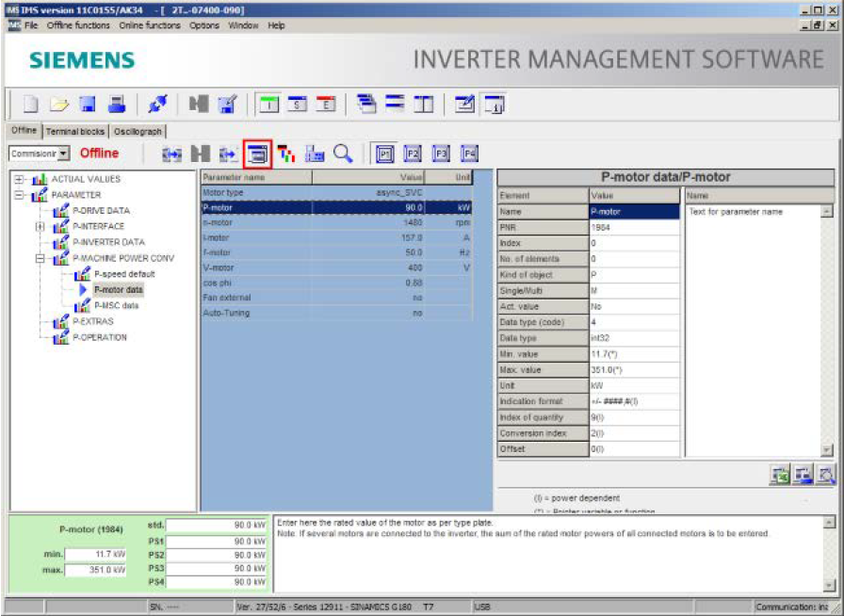Click the magnifier preview icon below Name box
844x616 pixels.
[825, 475]
